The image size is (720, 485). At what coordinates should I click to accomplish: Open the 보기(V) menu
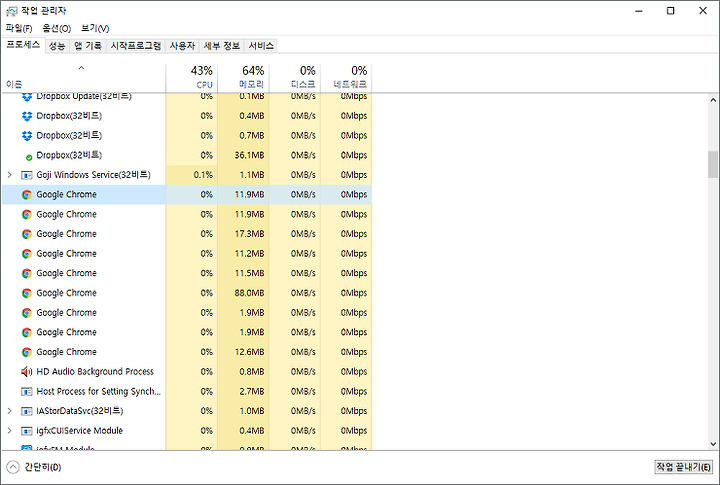(95, 28)
